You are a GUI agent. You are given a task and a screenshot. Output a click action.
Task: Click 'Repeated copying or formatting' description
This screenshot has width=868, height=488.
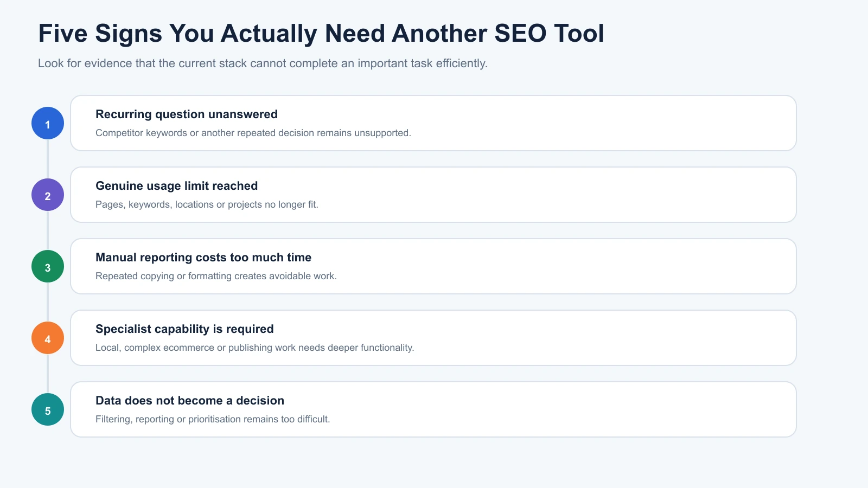216,276
